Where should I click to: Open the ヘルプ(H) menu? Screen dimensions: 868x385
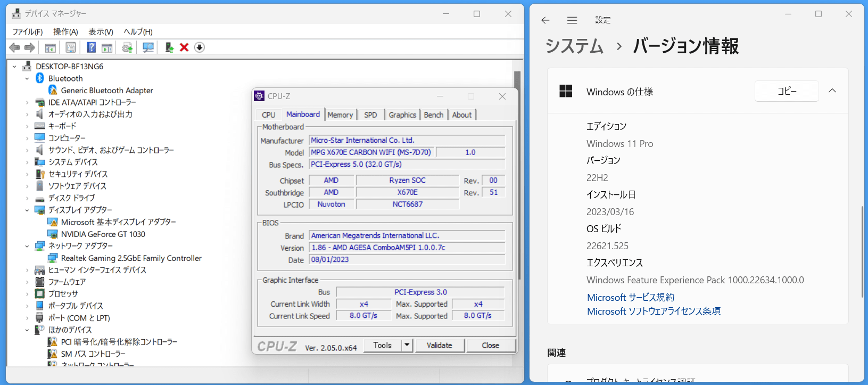(138, 32)
